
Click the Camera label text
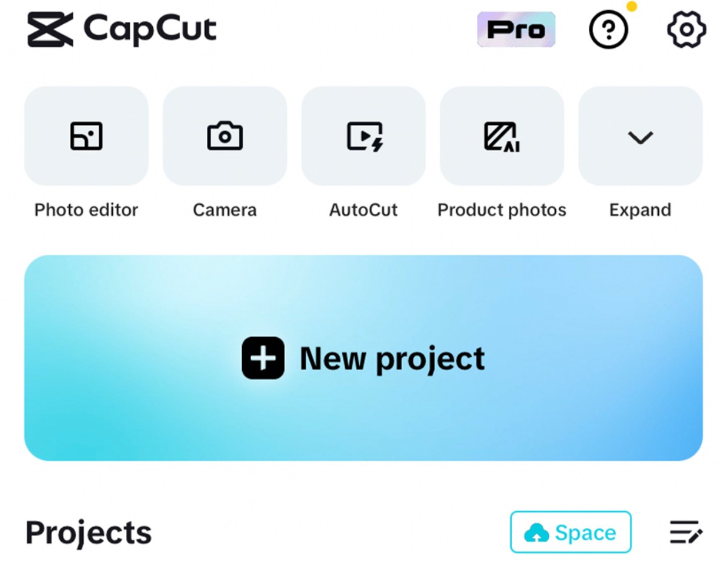(x=224, y=210)
